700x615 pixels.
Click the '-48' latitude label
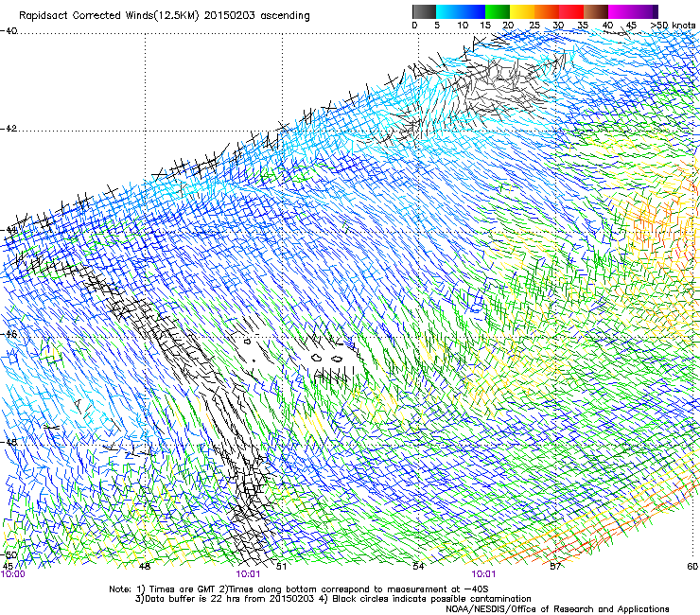(9, 442)
